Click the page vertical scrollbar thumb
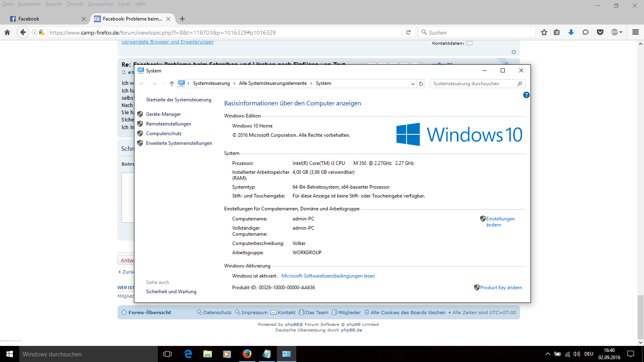The image size is (644, 362). [640, 317]
